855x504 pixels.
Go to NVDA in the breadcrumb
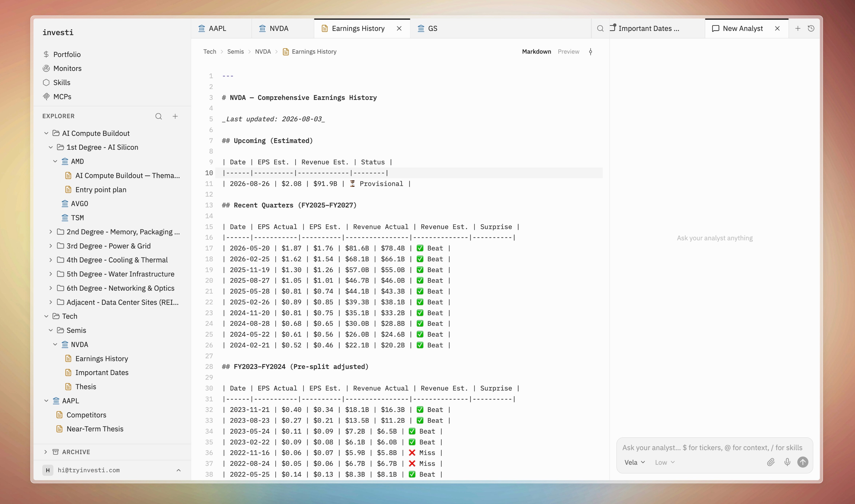[x=263, y=52]
